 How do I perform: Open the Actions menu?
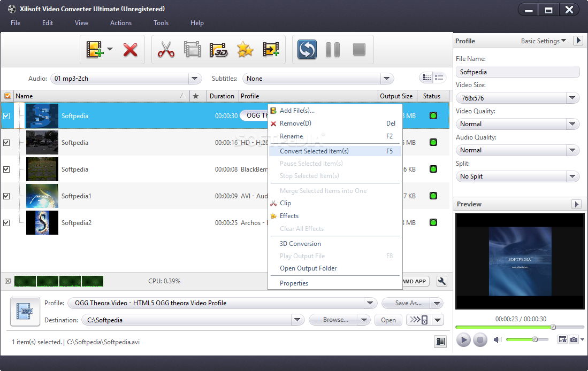[x=121, y=23]
